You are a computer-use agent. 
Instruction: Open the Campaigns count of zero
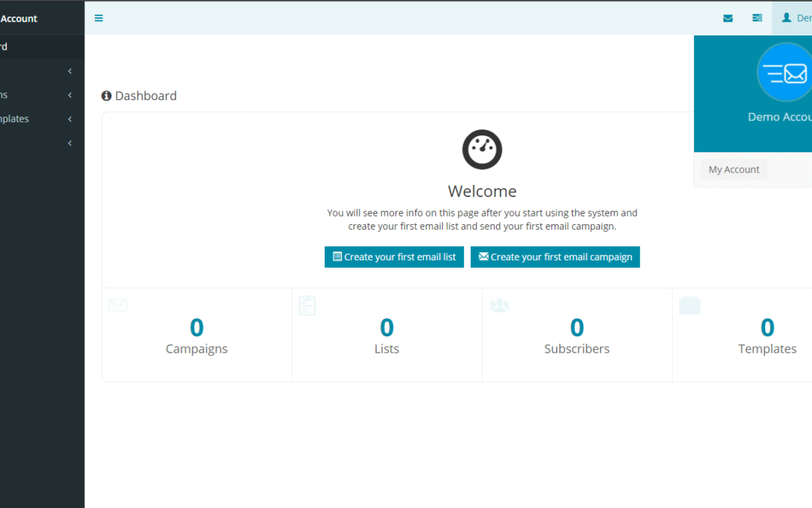tap(196, 327)
